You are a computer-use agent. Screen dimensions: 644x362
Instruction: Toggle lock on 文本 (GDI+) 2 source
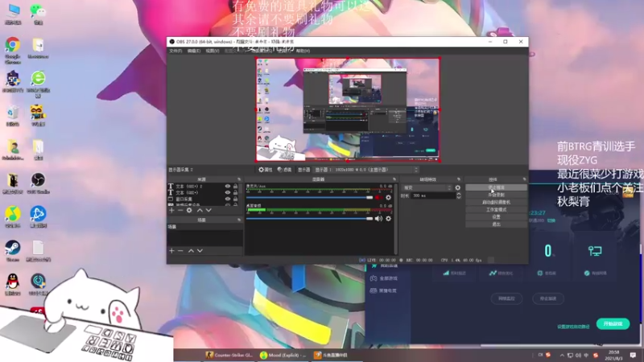(x=235, y=187)
